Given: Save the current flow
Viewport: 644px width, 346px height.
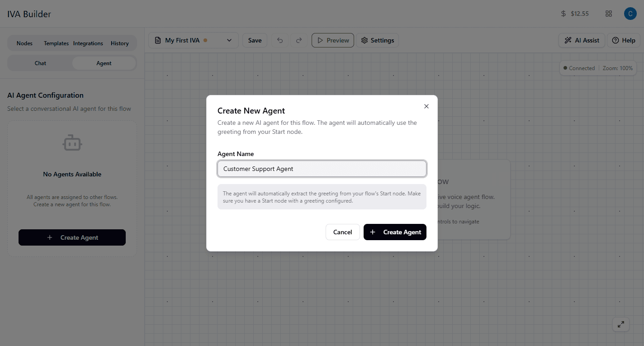Looking at the screenshot, I should point(255,40).
